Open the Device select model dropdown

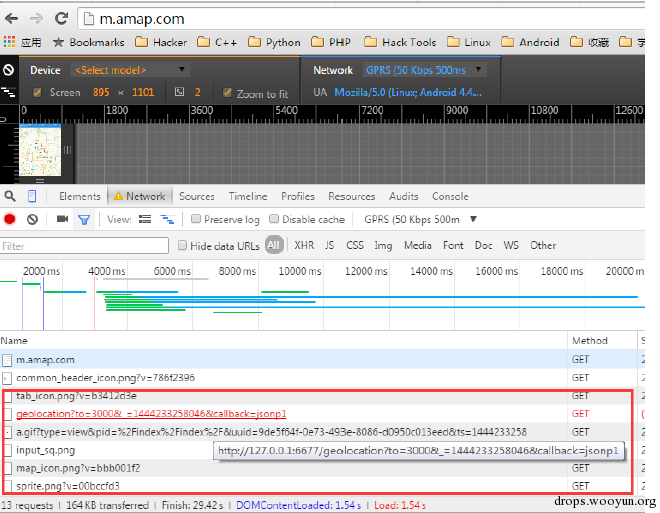pyautogui.click(x=129, y=70)
